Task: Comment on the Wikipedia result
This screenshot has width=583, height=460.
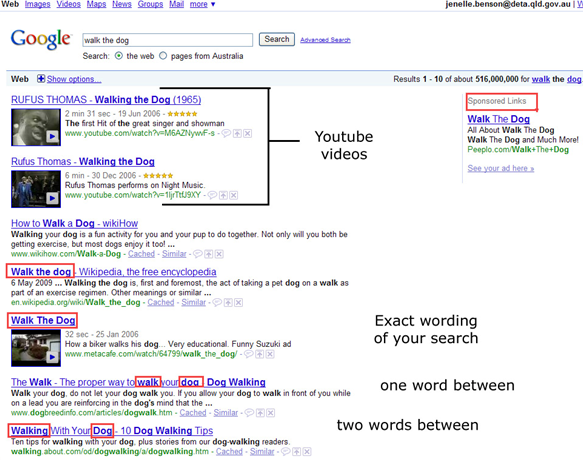Action: tap(218, 302)
